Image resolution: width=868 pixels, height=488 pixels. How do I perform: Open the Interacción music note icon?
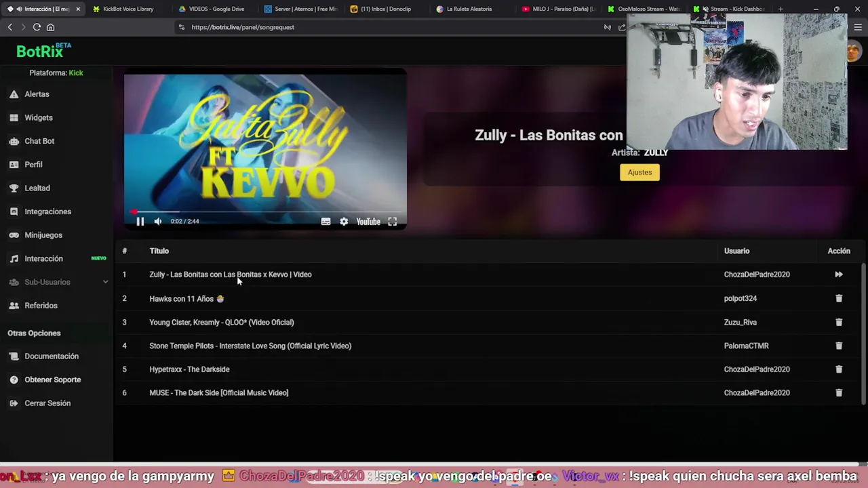coord(14,258)
